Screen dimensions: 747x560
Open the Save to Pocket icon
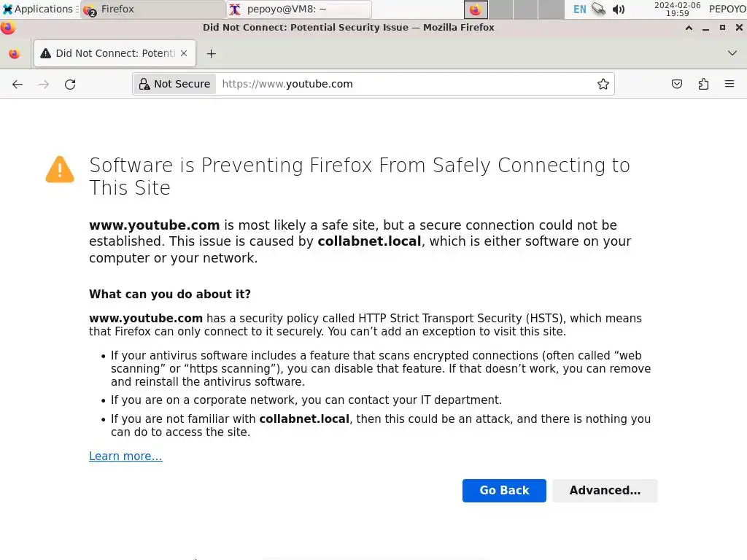tap(677, 84)
